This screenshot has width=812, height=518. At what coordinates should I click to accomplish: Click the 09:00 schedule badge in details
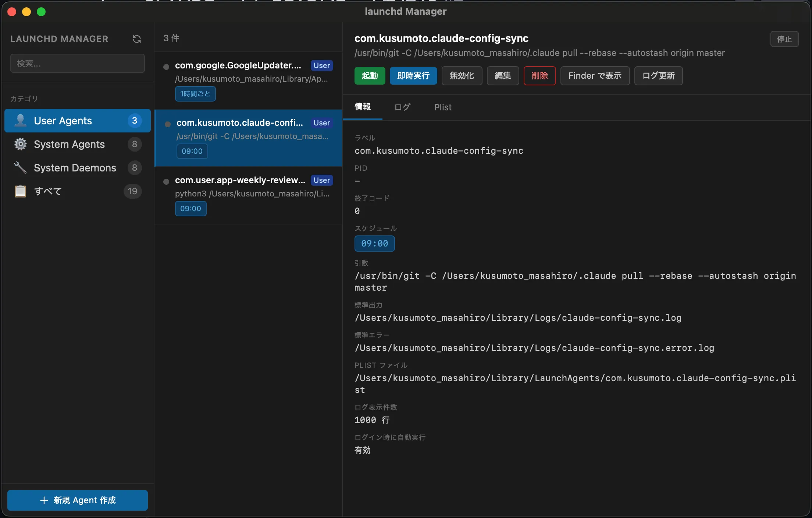point(375,244)
